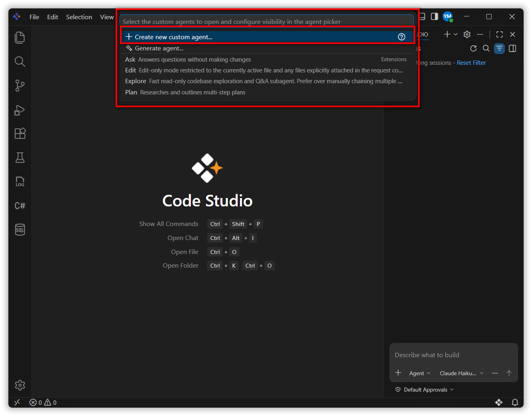Open the Search view in the activity bar

(x=20, y=62)
